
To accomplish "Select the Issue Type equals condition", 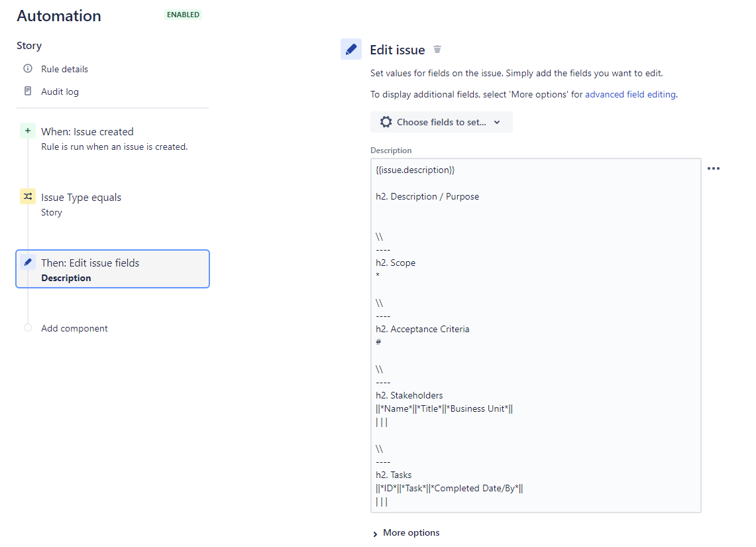I will (81, 198).
